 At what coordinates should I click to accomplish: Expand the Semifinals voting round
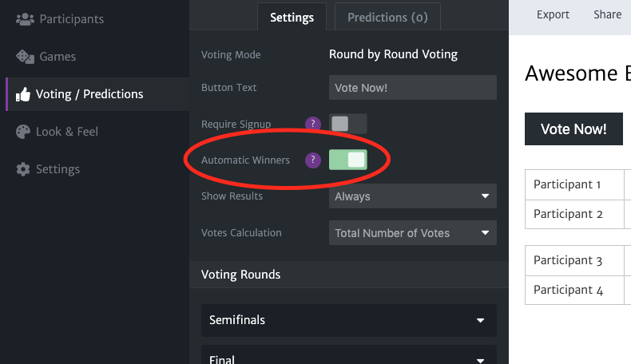tap(348, 320)
